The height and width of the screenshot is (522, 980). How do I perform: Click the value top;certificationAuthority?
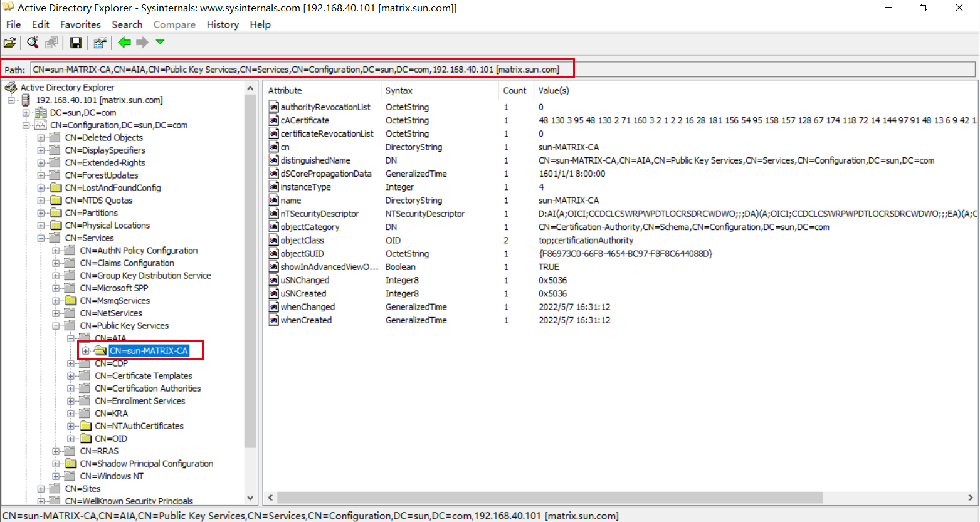pos(586,240)
